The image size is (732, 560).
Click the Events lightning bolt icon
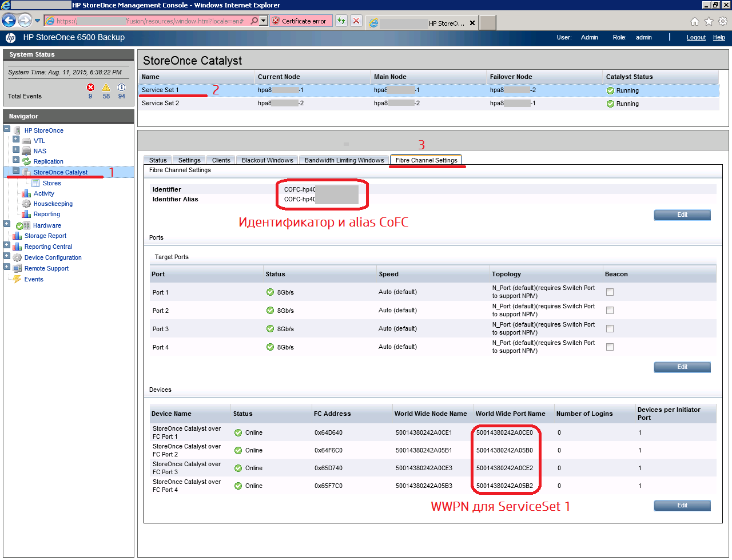click(x=17, y=279)
